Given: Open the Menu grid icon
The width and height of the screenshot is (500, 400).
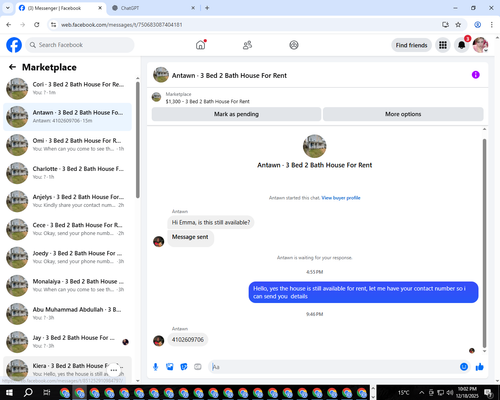Looking at the screenshot, I should pos(443,45).
